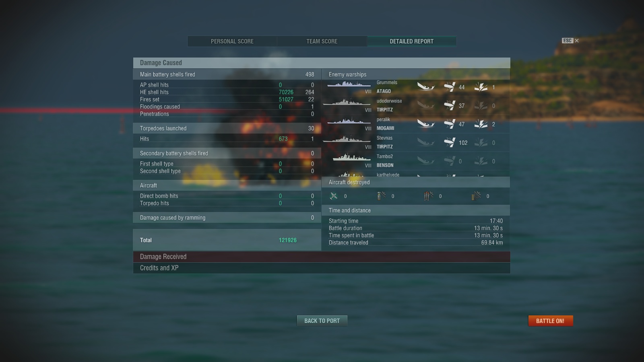Screen dimensions: 644x362
Task: Select the Detailed Report tab
Action: [411, 41]
